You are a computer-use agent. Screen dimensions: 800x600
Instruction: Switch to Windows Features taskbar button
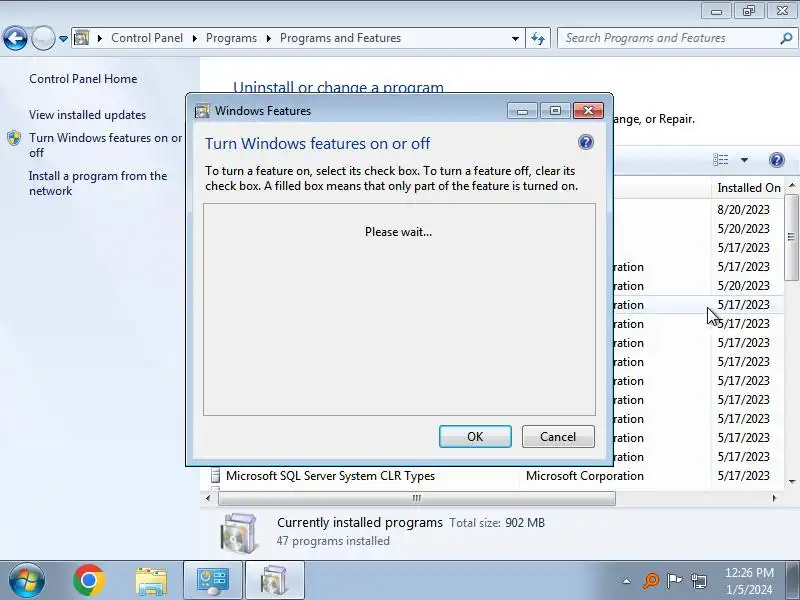pyautogui.click(x=275, y=581)
